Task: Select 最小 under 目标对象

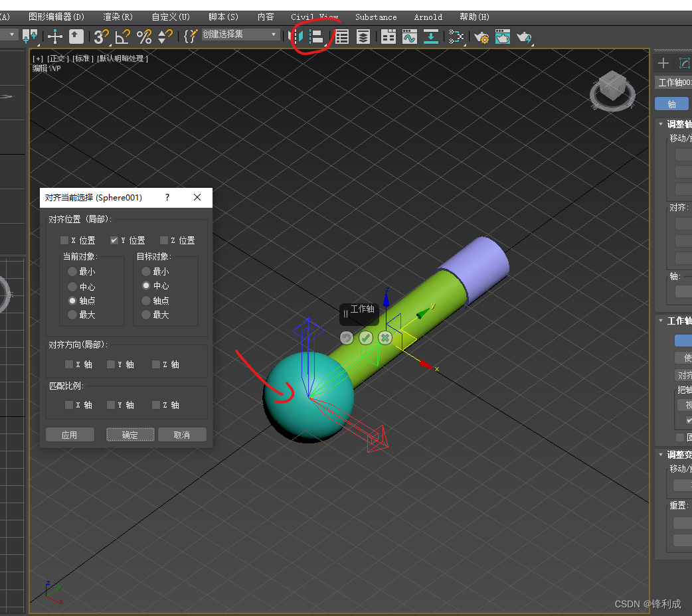Action: (x=146, y=271)
